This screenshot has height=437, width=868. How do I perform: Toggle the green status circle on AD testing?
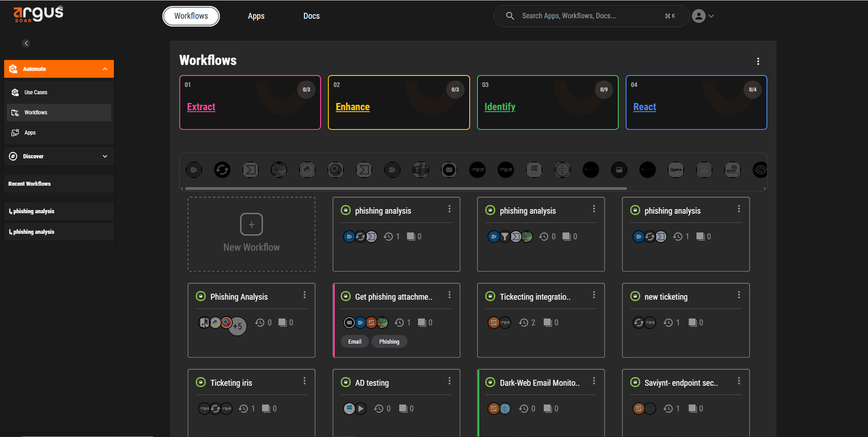point(346,382)
